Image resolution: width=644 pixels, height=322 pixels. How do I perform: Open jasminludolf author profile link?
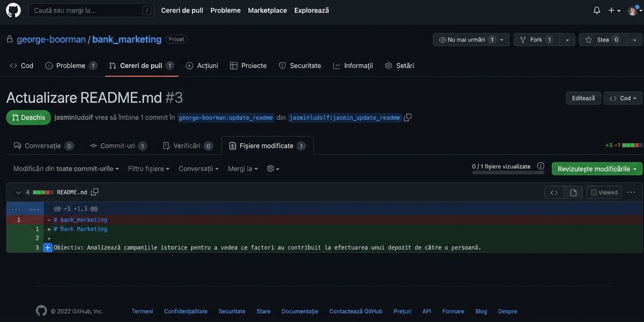coord(74,118)
